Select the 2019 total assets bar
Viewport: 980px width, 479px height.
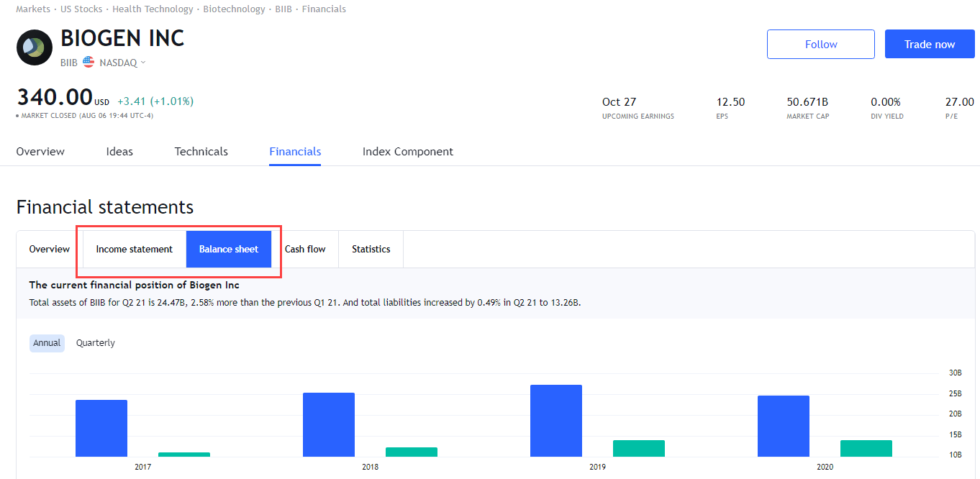point(555,421)
